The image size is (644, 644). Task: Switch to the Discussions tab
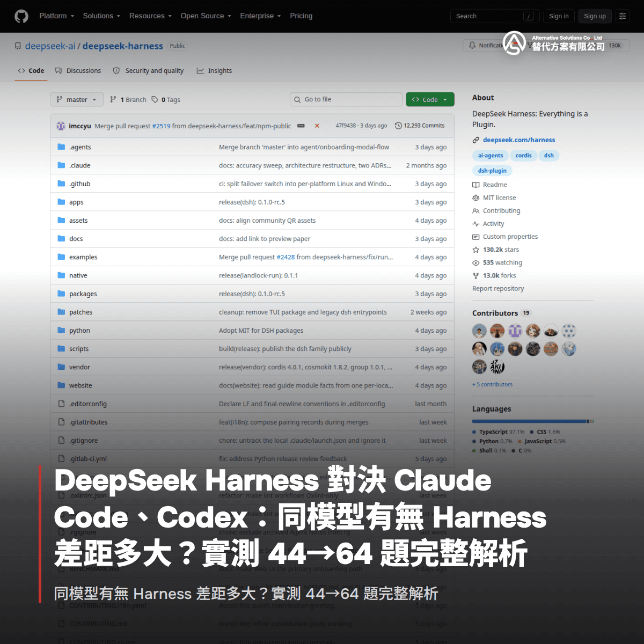pyautogui.click(x=78, y=71)
